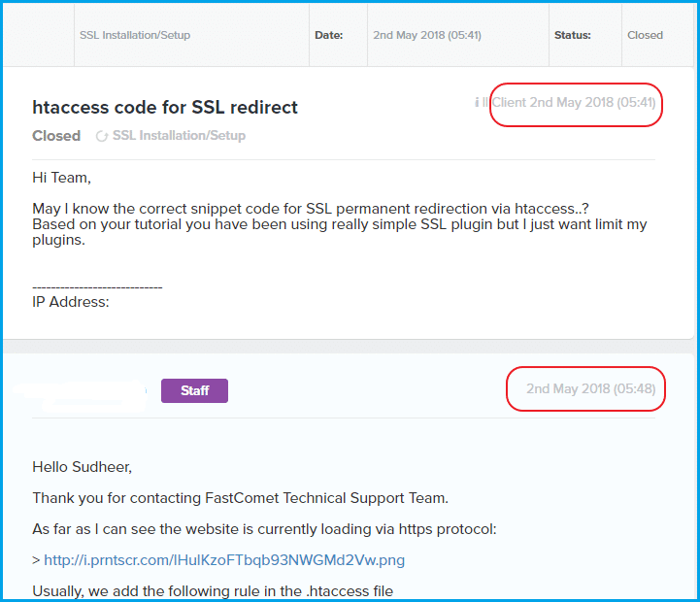Click the Status column label
Viewport: 700px width, 602px height.
click(x=572, y=35)
